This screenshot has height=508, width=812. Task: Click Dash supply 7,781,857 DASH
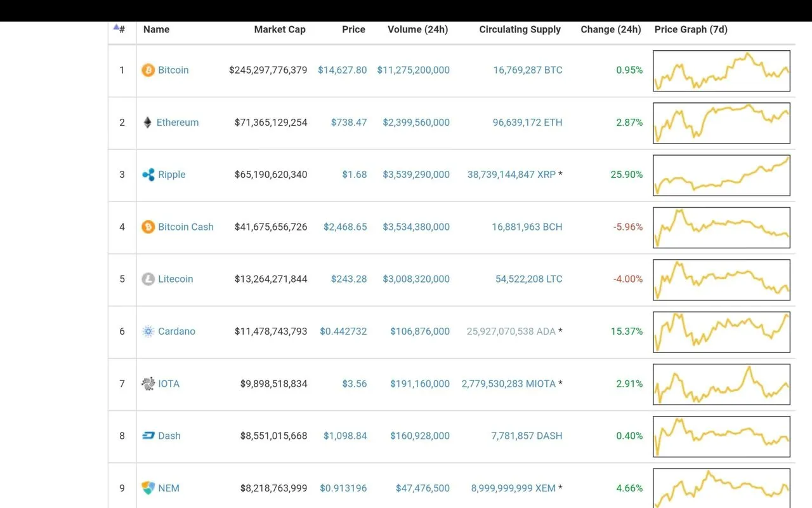coord(527,436)
